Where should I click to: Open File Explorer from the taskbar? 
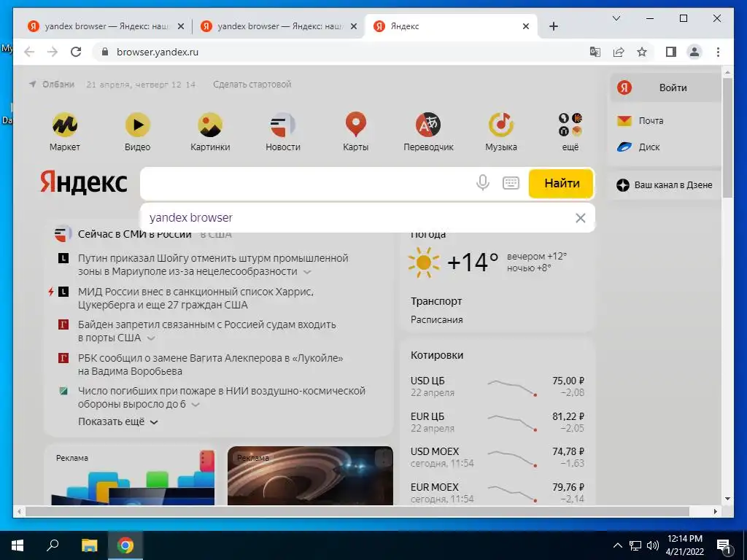(x=89, y=545)
